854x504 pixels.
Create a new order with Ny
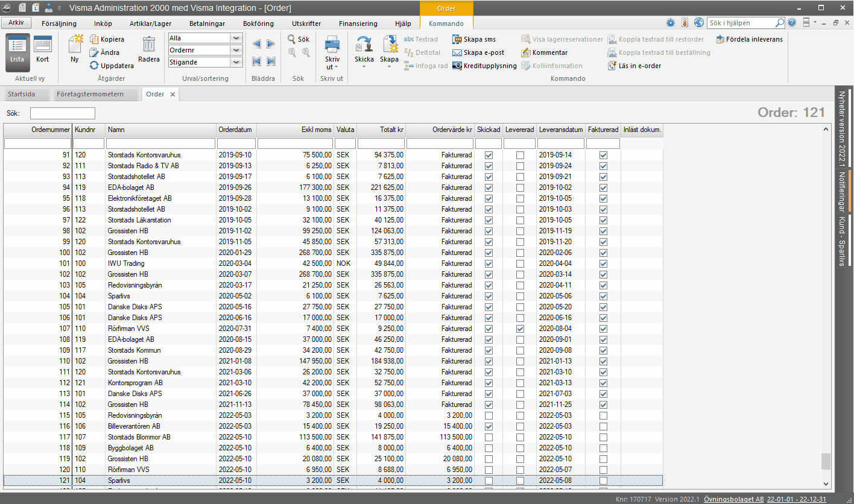coord(75,49)
